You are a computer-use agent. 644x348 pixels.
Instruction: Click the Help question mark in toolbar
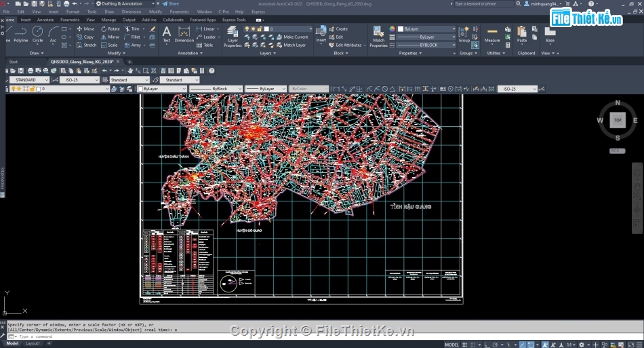click(x=212, y=71)
